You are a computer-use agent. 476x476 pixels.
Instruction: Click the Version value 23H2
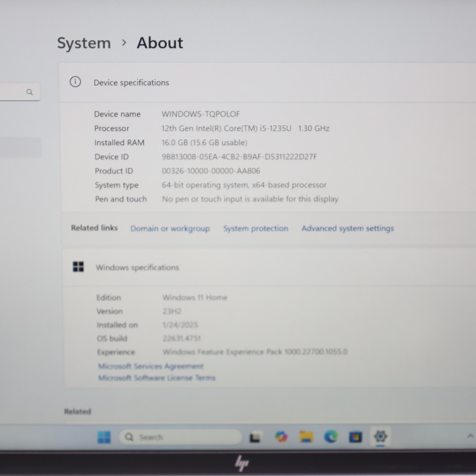tap(172, 311)
